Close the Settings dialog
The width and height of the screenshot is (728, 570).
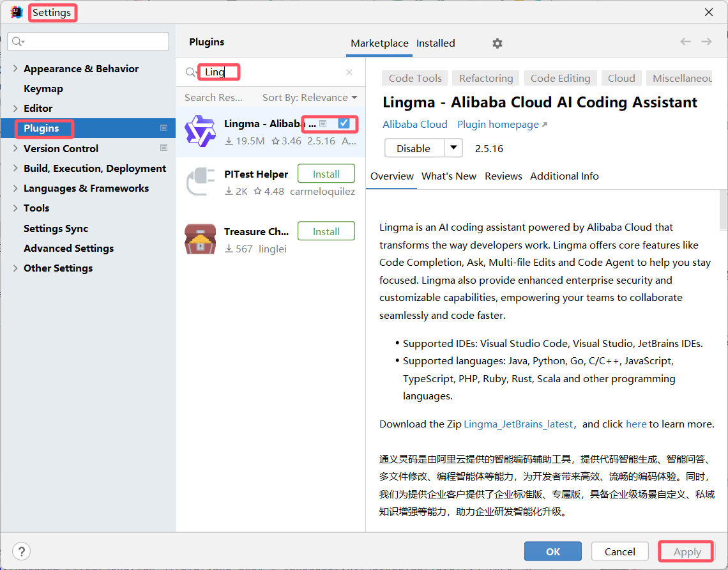[x=708, y=12]
